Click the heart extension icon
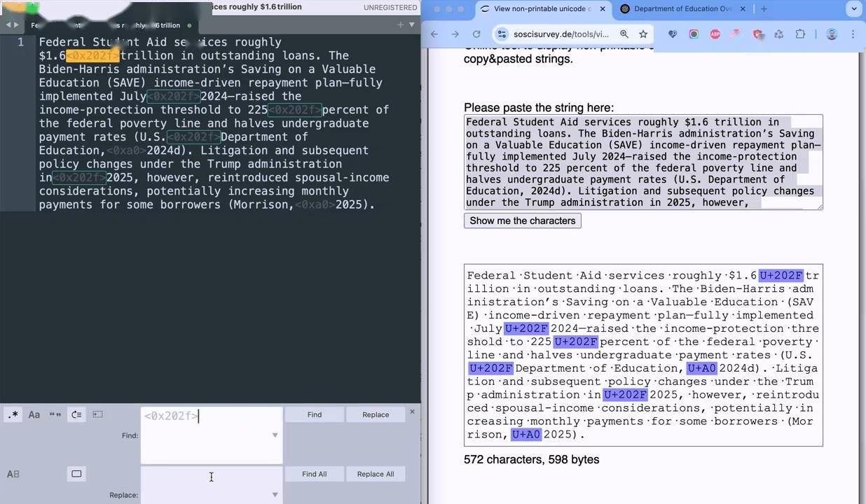 point(673,34)
